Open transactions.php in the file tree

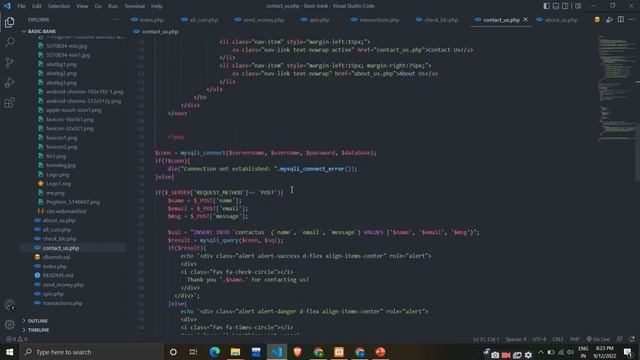point(62,303)
